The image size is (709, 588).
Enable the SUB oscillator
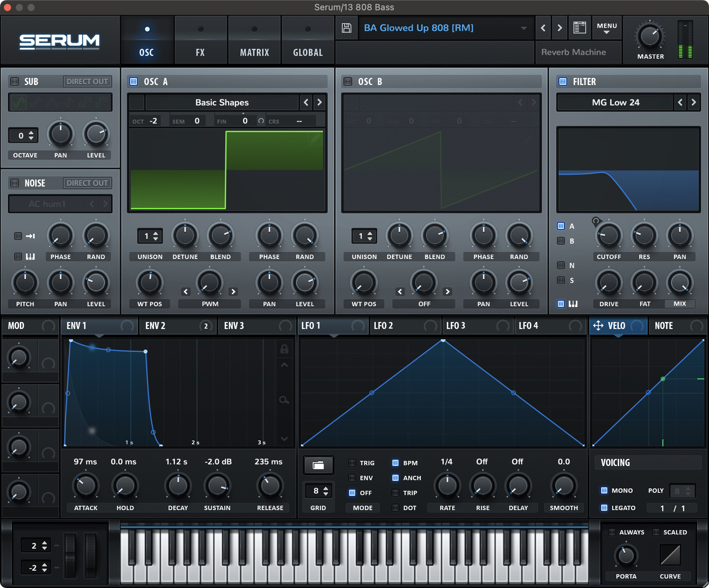point(15,81)
